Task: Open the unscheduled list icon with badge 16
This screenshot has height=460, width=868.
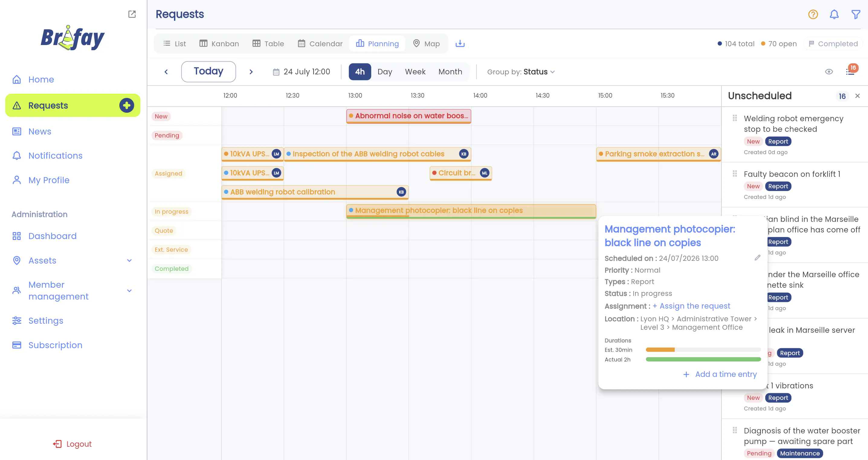Action: pyautogui.click(x=850, y=71)
